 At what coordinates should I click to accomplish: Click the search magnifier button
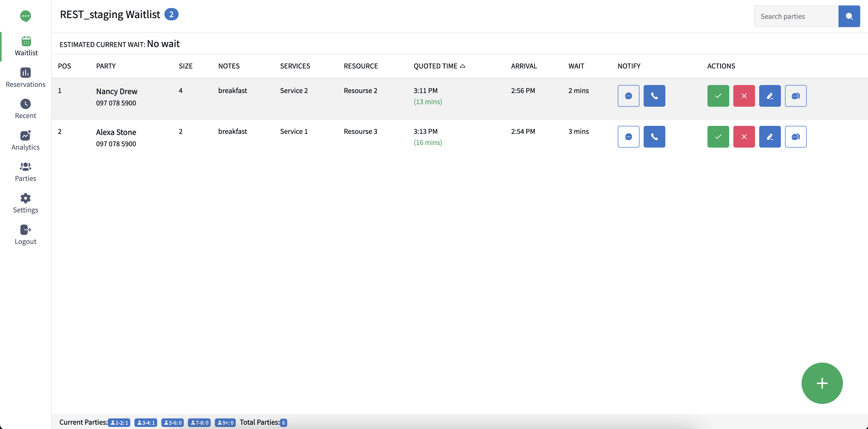pyautogui.click(x=849, y=16)
